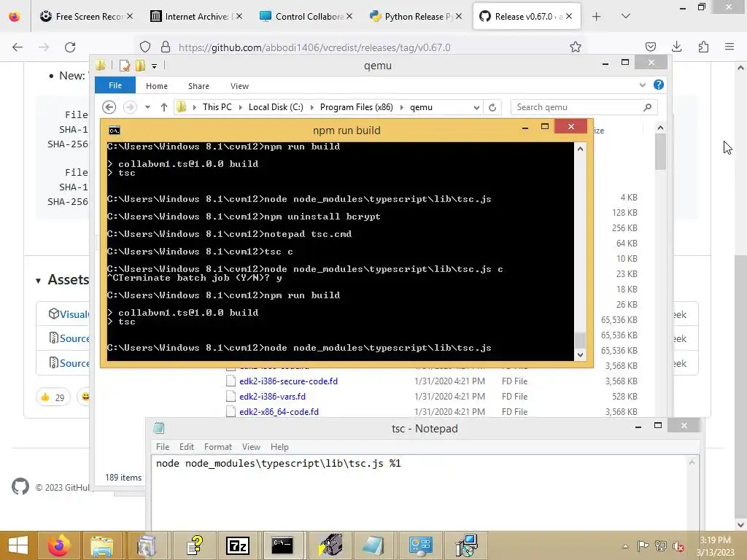Click the thumbs-up 29 reaction button
This screenshot has width=747, height=560.
tap(53, 397)
